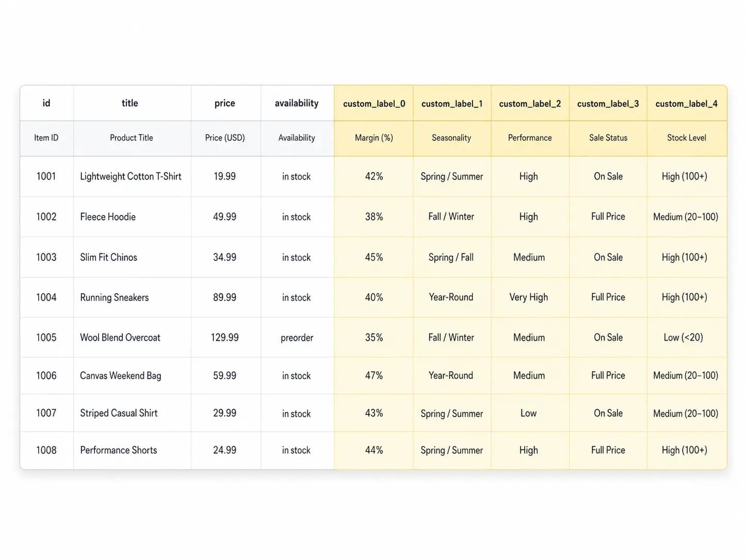The height and width of the screenshot is (560, 747).
Task: Click the Item ID subheader
Action: click(46, 138)
